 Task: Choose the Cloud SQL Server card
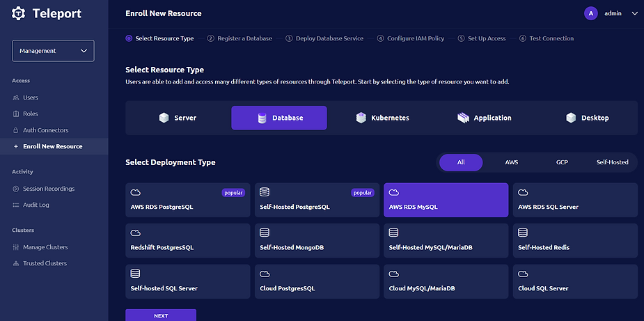tap(575, 281)
